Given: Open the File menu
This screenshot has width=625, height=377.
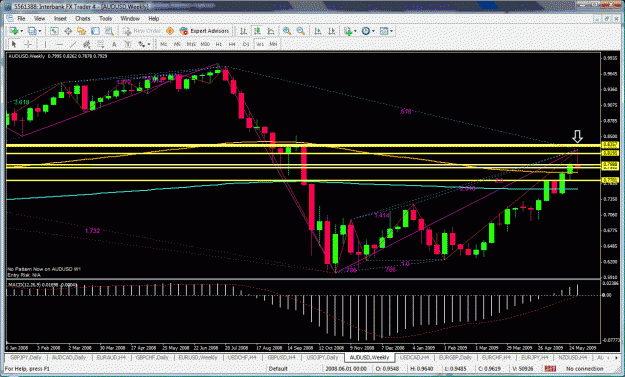Looking at the screenshot, I should (x=21, y=18).
